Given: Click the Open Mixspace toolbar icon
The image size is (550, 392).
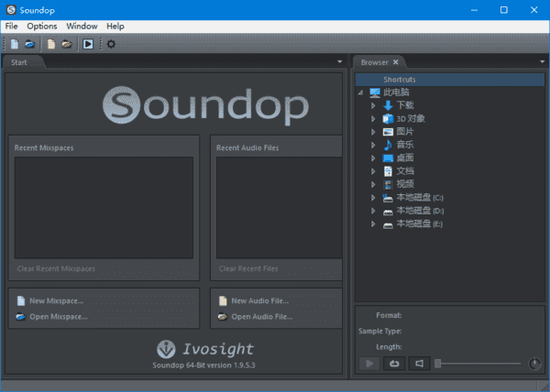Looking at the screenshot, I should [30, 44].
